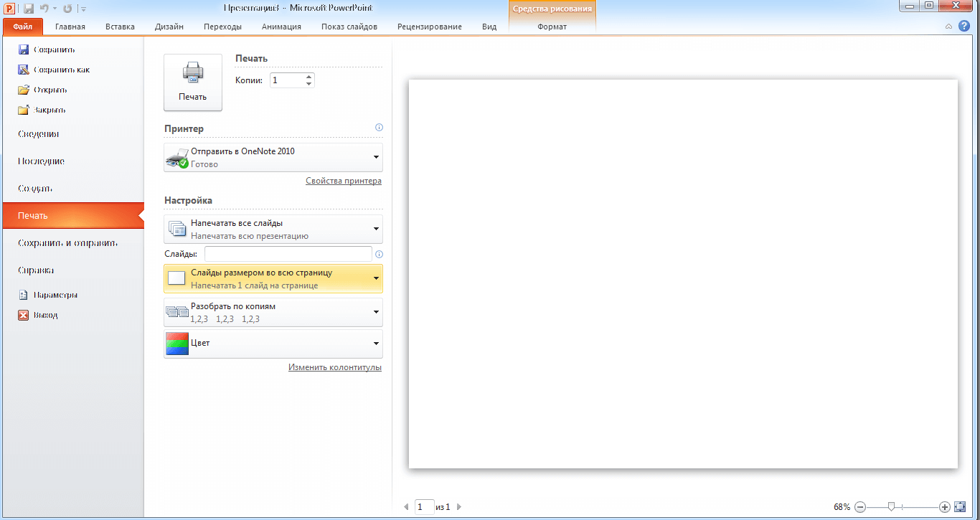980x520 pixels.
Task: Click the Save icon in quick access toolbar
Action: pos(29,9)
